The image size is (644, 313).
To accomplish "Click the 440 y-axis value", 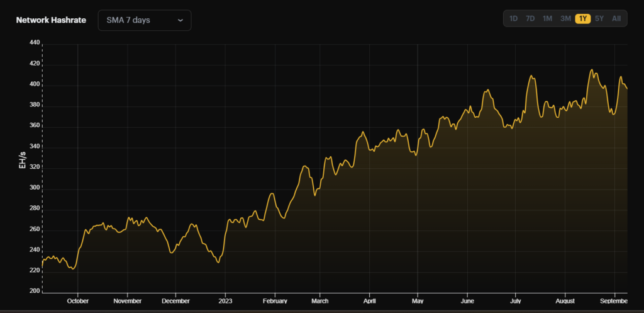I will coord(35,42).
